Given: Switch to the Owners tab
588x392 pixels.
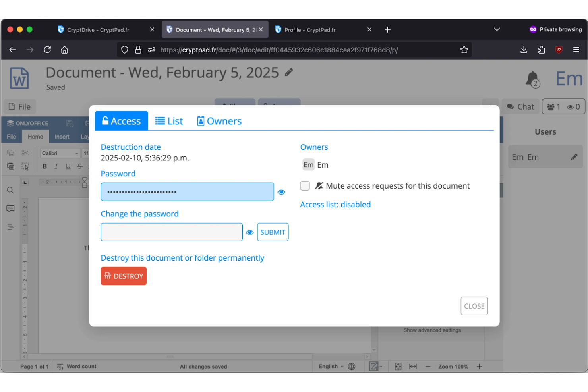Looking at the screenshot, I should [x=219, y=121].
